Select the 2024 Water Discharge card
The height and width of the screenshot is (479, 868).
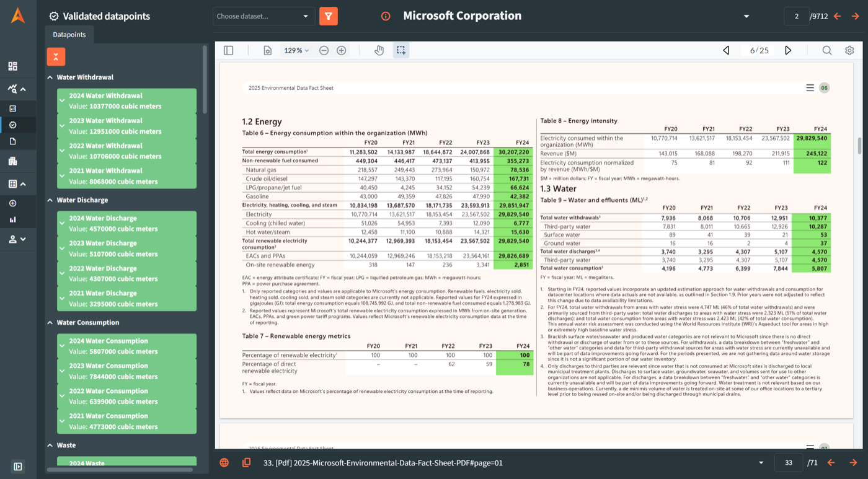(x=126, y=224)
